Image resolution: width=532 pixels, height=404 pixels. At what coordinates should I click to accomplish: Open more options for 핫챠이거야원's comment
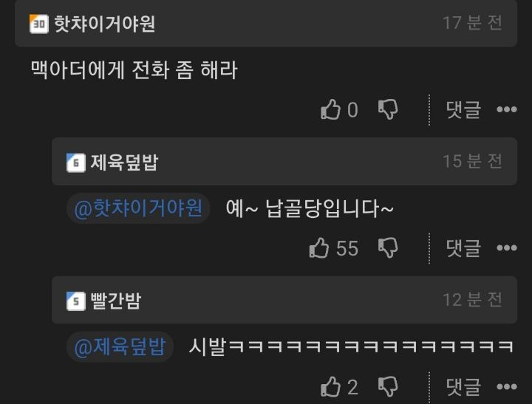(x=507, y=109)
